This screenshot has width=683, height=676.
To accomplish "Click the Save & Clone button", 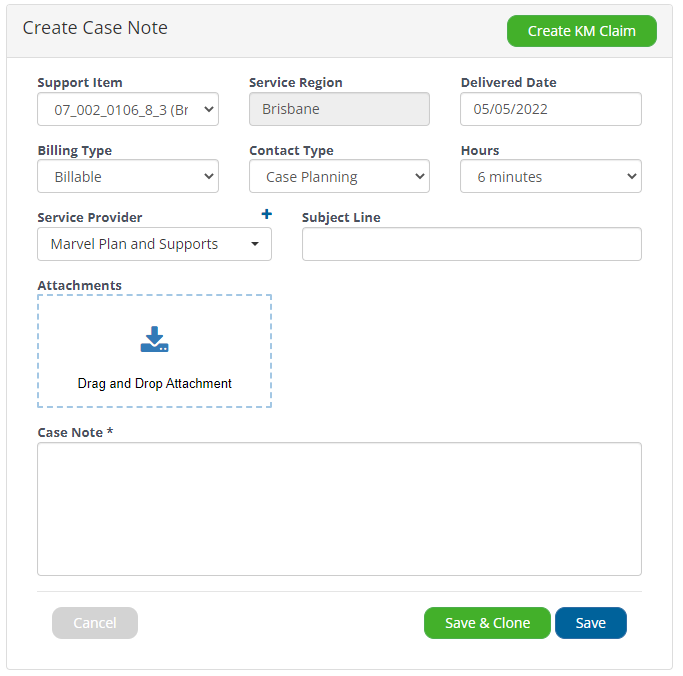I will pyautogui.click(x=487, y=623).
